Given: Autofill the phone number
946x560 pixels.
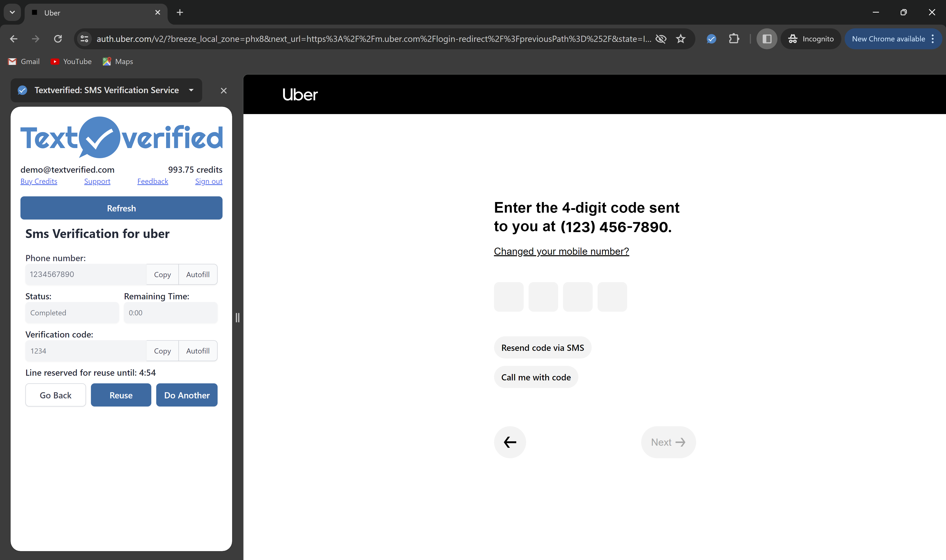Looking at the screenshot, I should (x=198, y=274).
